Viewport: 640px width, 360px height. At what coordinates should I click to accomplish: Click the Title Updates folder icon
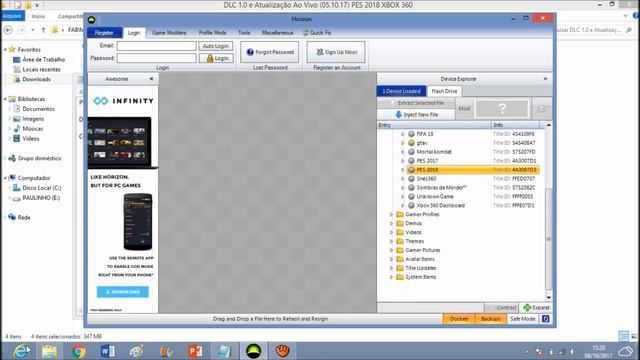[x=400, y=268]
